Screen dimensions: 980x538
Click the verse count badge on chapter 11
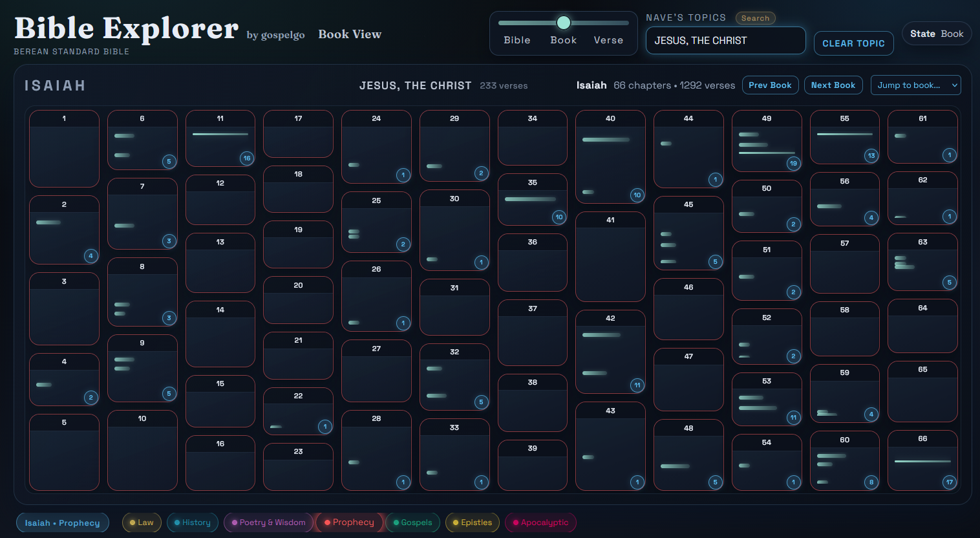[247, 158]
